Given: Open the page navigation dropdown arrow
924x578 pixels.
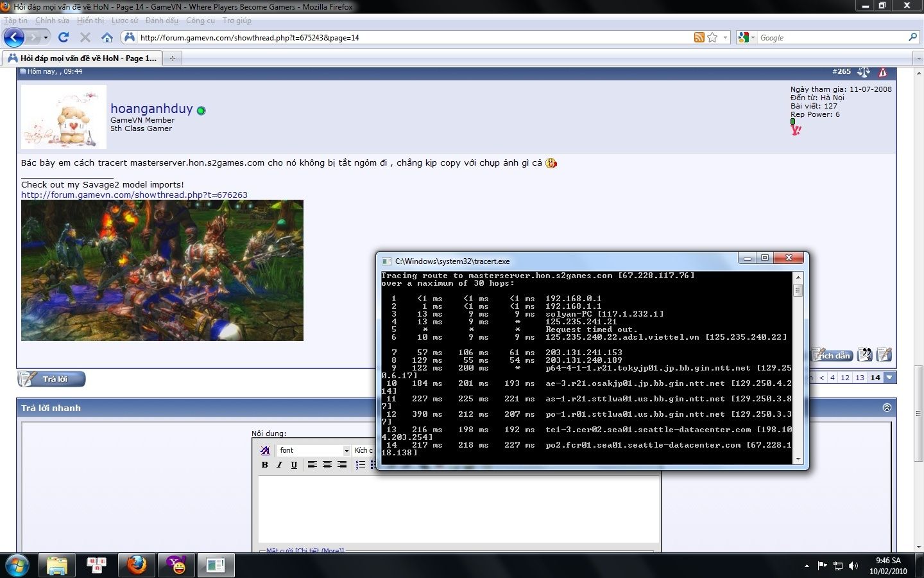Looking at the screenshot, I should tap(889, 378).
